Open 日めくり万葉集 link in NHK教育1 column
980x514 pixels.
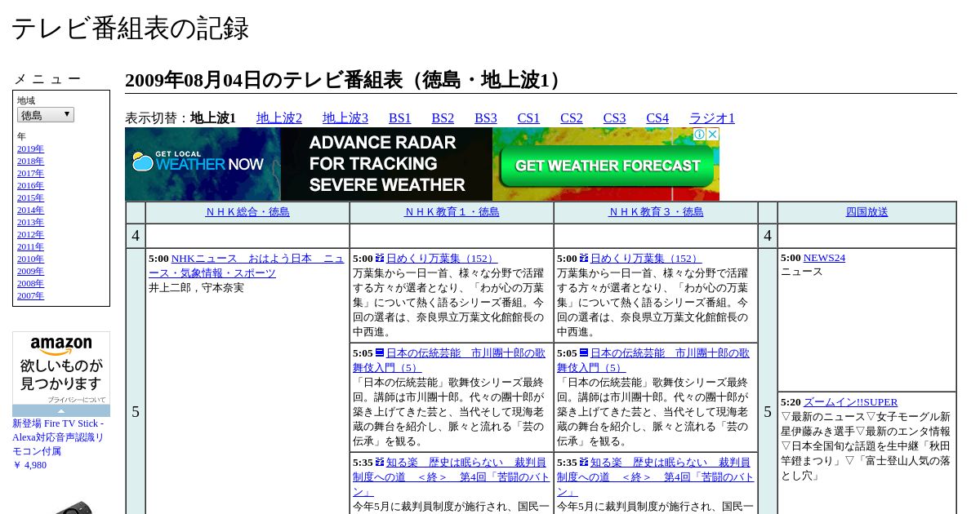441,259
